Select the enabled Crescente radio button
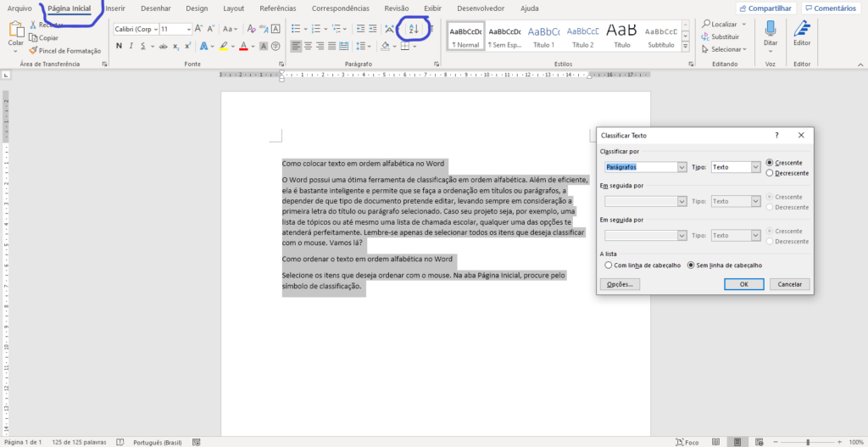Screen dimensions: 868x447 [770, 162]
